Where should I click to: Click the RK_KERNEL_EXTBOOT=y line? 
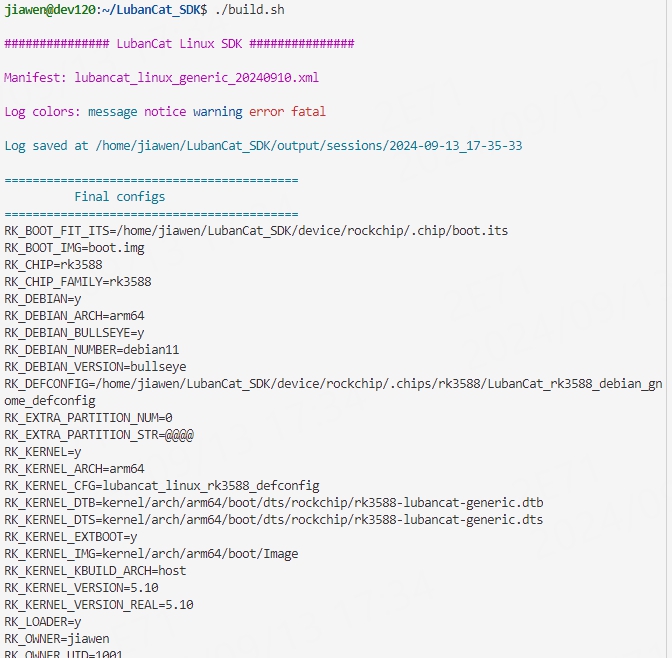coord(71,537)
